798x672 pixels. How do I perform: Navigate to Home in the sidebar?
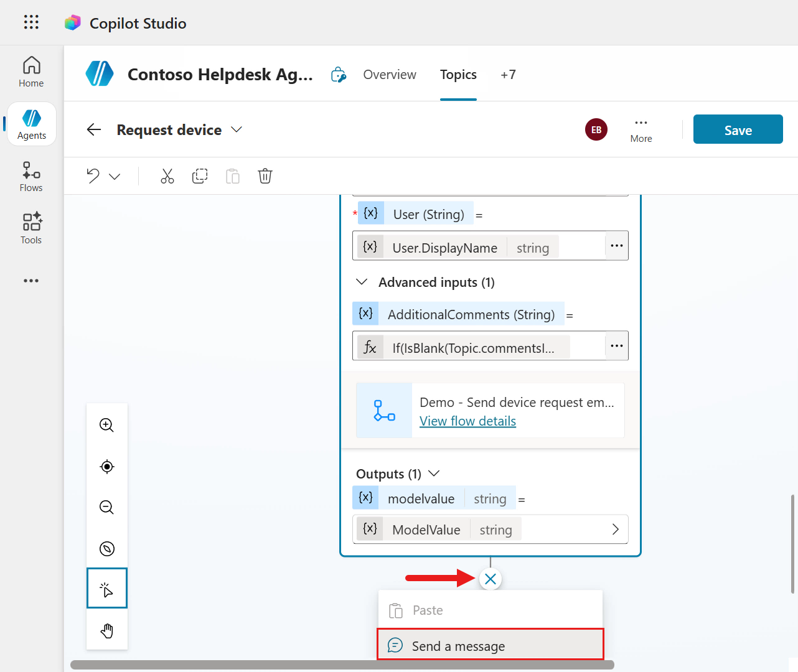tap(31, 70)
